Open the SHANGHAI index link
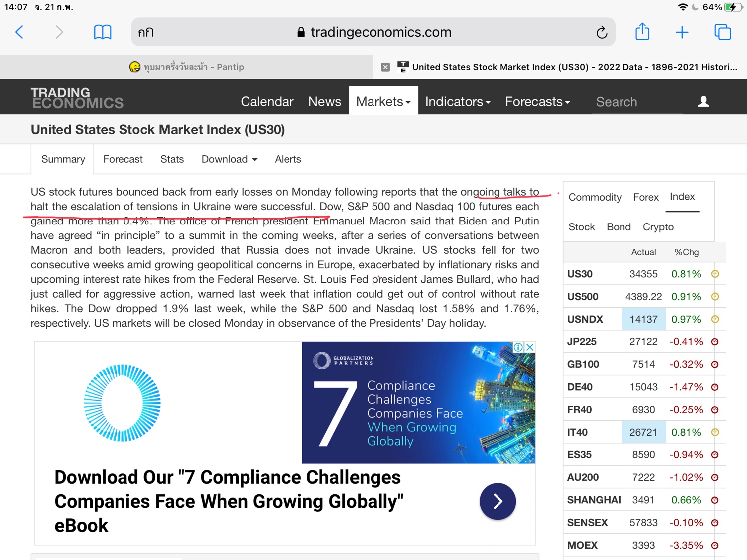 click(594, 500)
